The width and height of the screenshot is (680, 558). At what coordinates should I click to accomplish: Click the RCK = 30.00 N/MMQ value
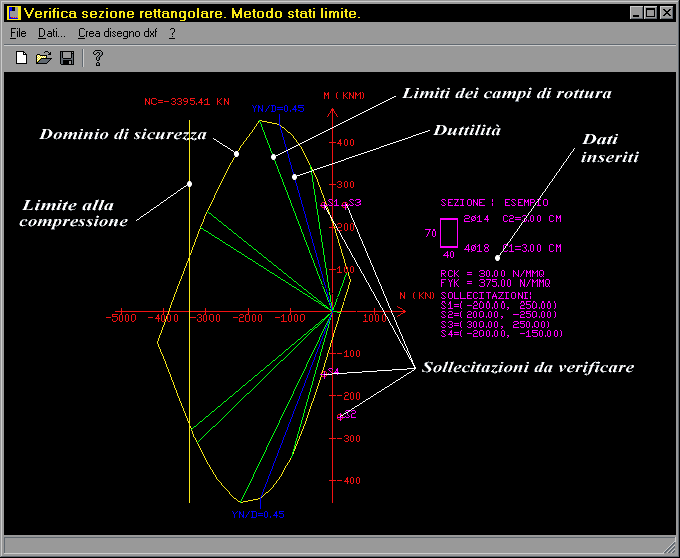pyautogui.click(x=492, y=274)
